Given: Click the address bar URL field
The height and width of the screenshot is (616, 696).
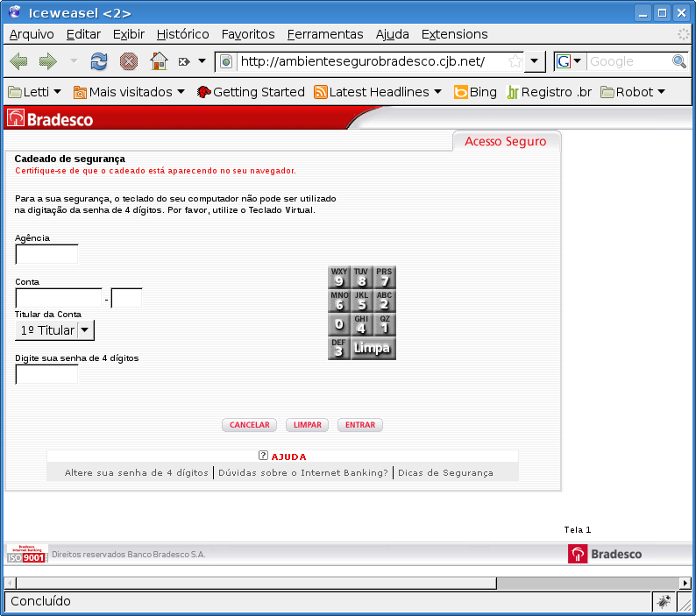Looking at the screenshot, I should tap(372, 61).
